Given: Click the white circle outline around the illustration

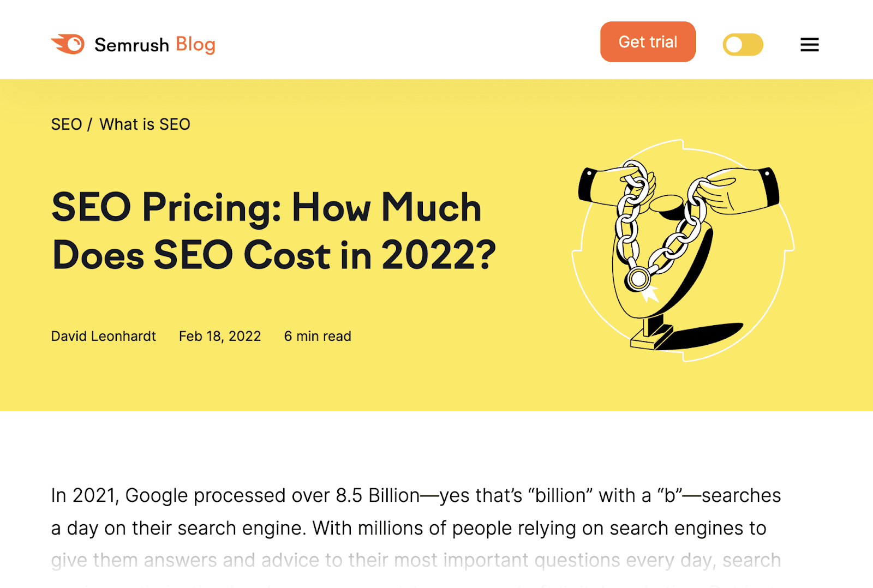Looking at the screenshot, I should pos(683,250).
